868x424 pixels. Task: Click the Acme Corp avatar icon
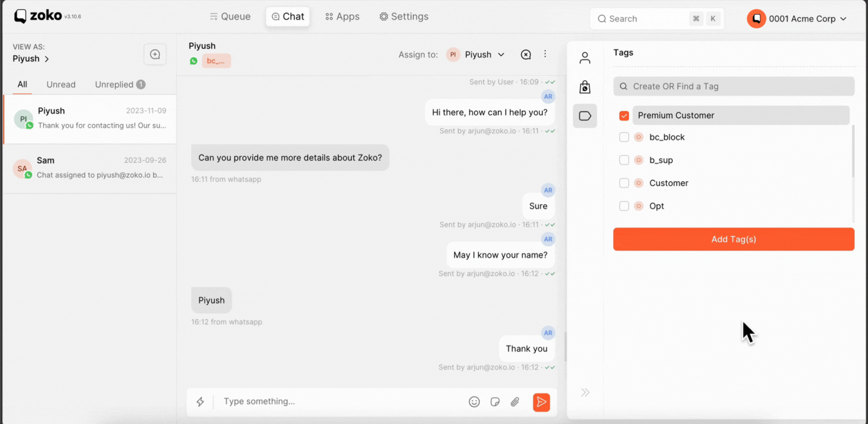pyautogui.click(x=756, y=19)
